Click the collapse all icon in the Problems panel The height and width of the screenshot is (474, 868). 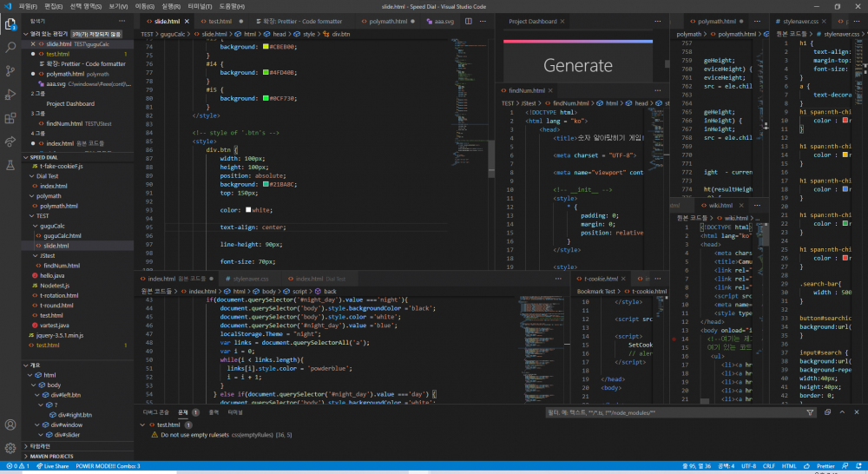[x=827, y=412]
